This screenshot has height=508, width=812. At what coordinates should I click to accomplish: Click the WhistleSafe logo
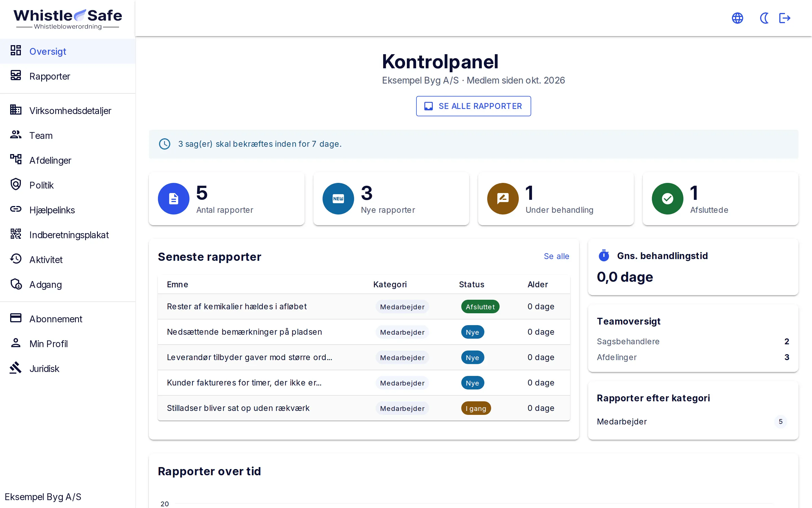point(68,19)
